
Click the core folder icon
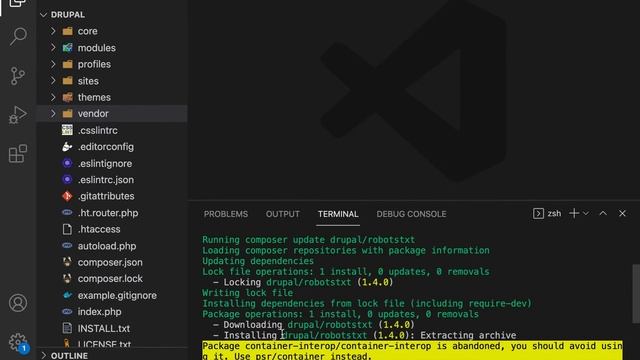[67, 31]
